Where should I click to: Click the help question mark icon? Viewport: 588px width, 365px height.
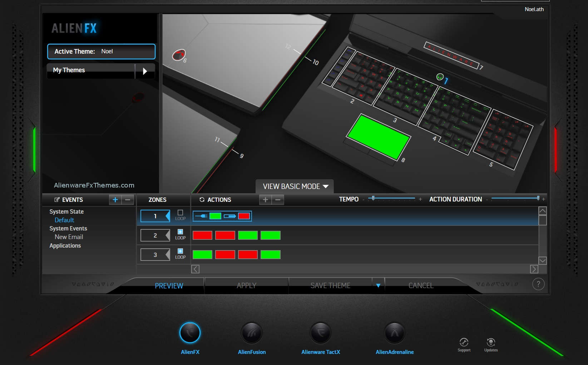tap(538, 284)
